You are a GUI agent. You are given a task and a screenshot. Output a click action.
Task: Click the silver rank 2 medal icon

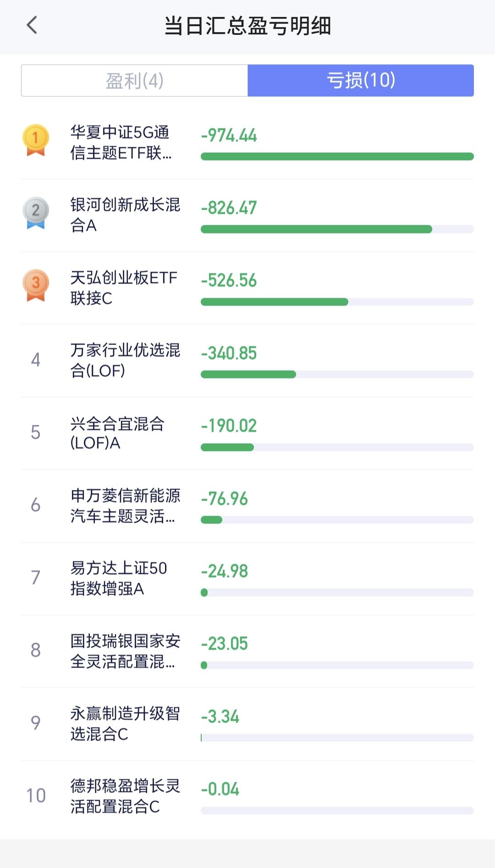[x=36, y=213]
